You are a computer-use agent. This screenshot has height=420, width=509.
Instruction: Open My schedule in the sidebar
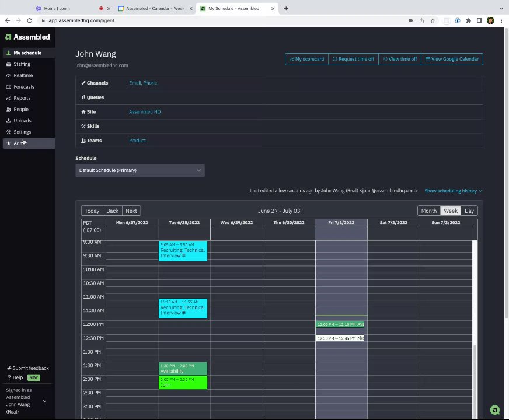click(27, 53)
